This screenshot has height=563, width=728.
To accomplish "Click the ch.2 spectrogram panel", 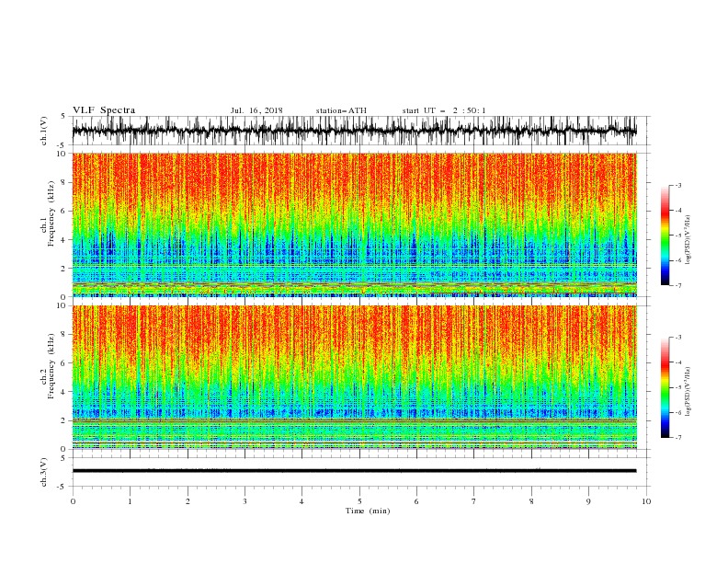I will click(354, 377).
